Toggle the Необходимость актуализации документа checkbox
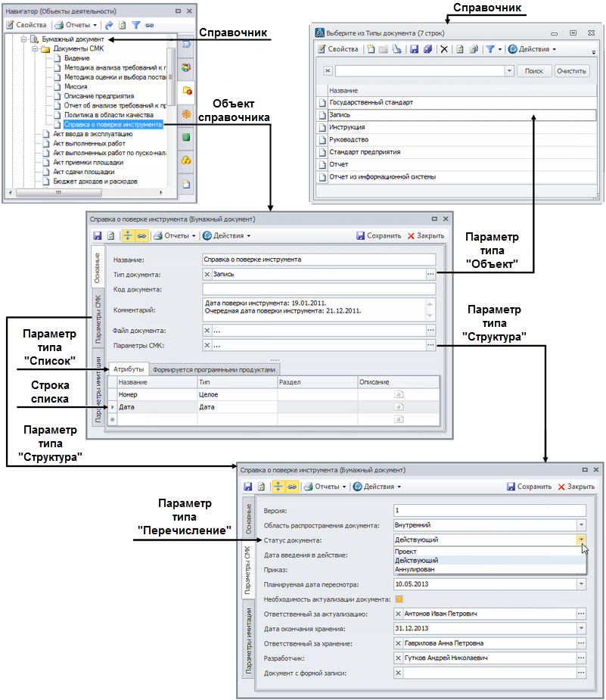 coord(399,599)
